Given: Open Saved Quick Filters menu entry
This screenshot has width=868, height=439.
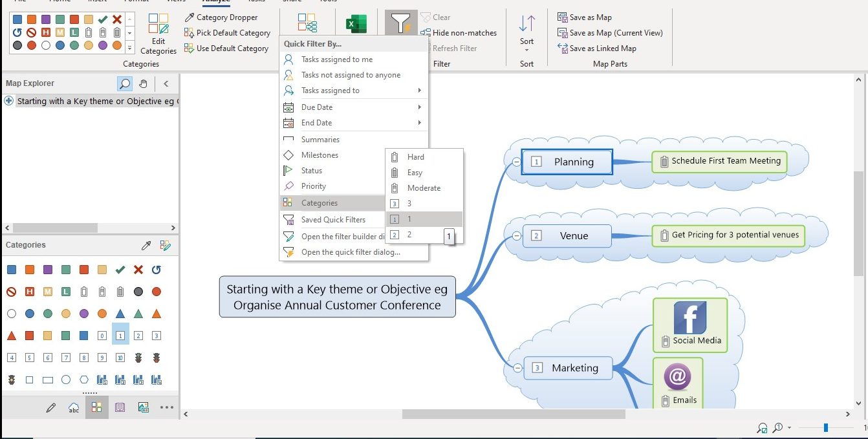Looking at the screenshot, I should [x=332, y=220].
